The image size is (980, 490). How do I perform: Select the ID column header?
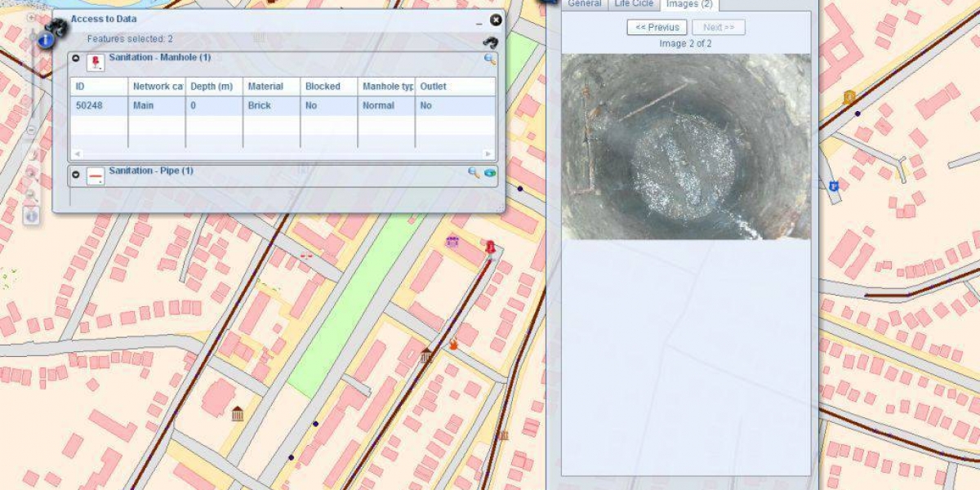coord(99,87)
